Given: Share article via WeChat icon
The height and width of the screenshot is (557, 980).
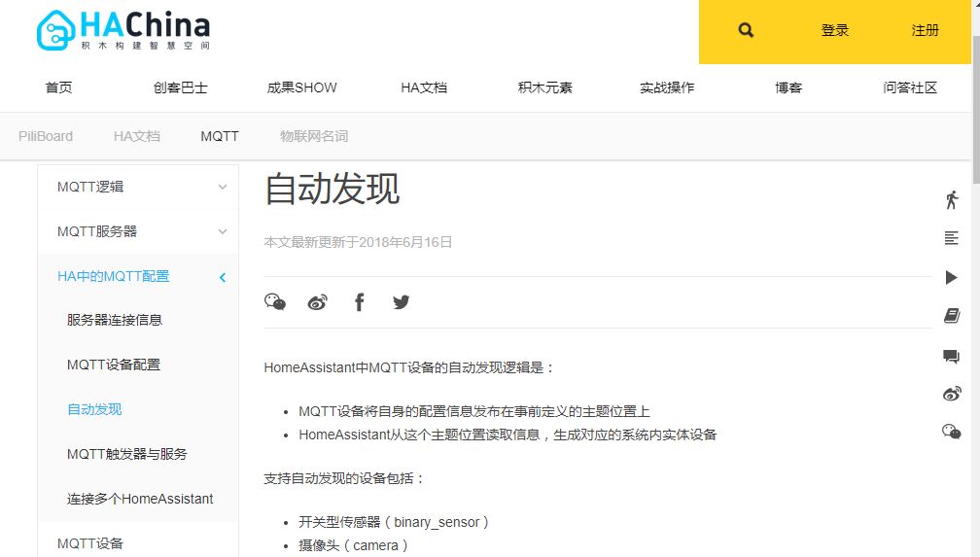Looking at the screenshot, I should (x=275, y=302).
